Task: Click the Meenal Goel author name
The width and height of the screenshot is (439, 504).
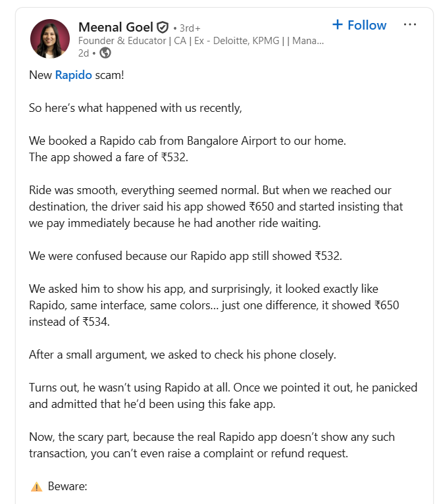Action: pos(116,27)
